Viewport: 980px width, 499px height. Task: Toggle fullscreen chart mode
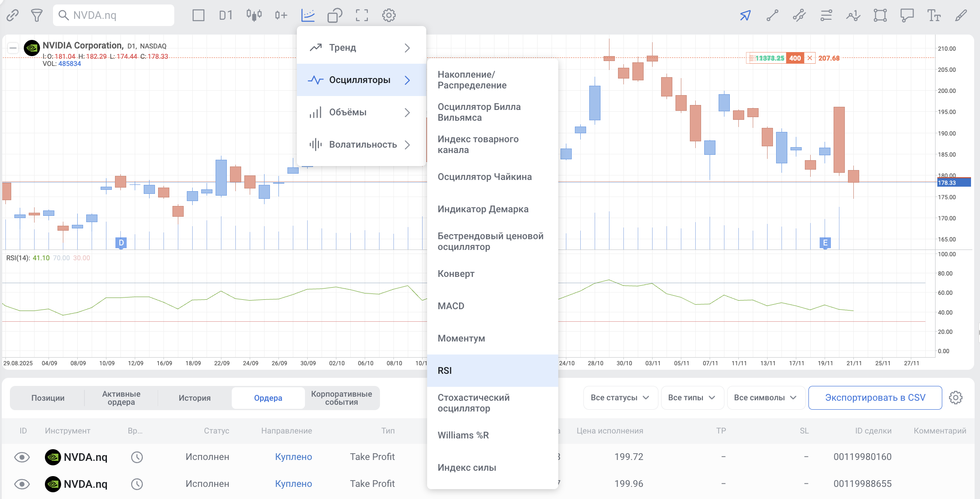point(362,15)
